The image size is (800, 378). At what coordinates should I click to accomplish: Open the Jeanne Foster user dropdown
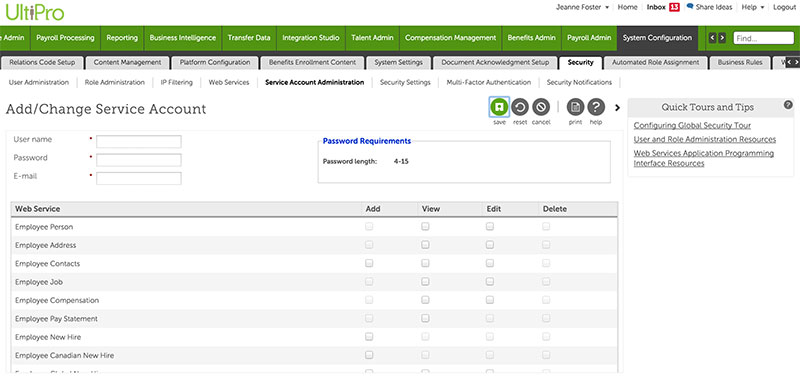582,7
